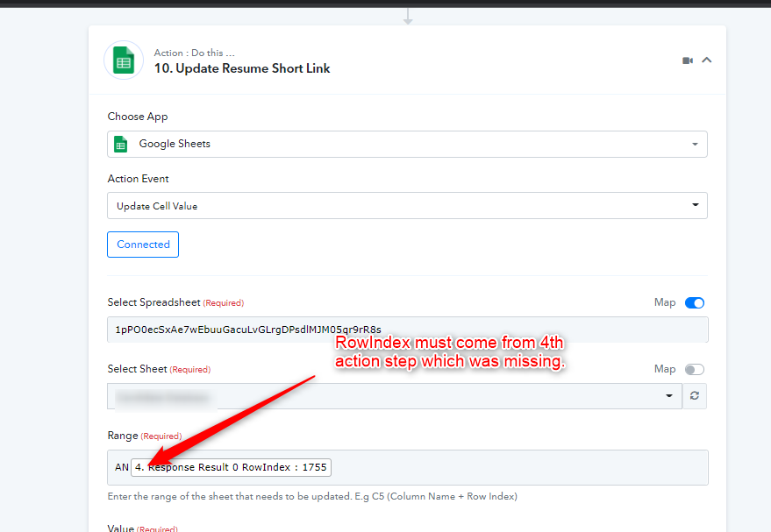Open the Choose App dropdown caret
771x532 pixels.
[695, 145]
